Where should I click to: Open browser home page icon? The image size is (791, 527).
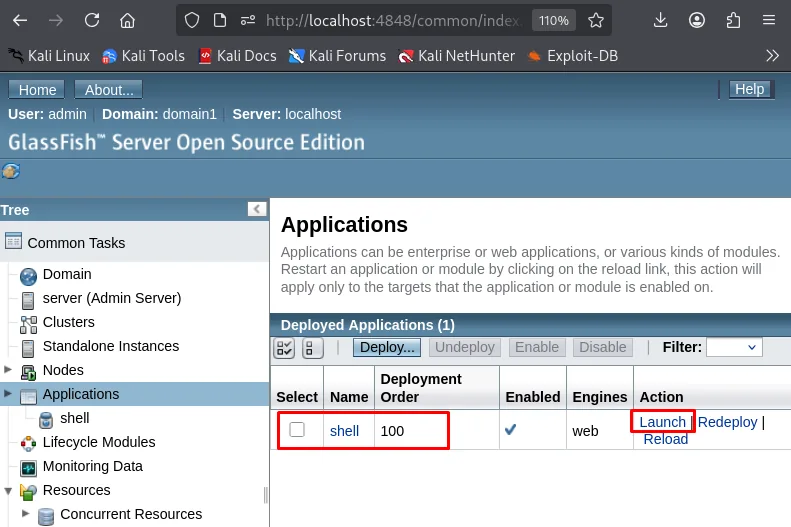(x=128, y=21)
